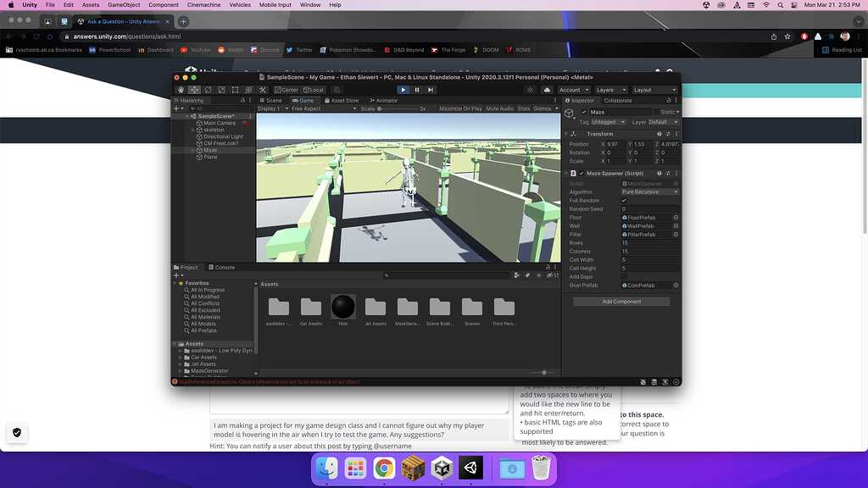Select the Hand tool in the toolbar
Screen dimensions: 868x488
tap(181, 90)
